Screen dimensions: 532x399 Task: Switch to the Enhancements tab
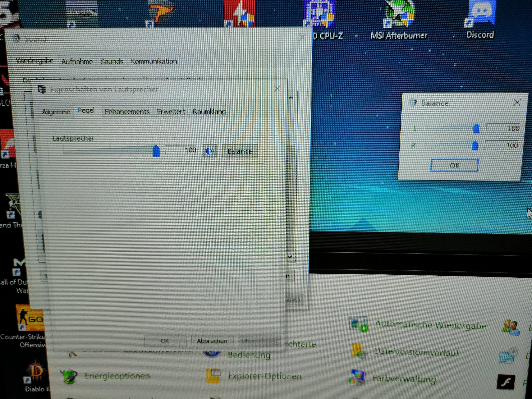coord(127,112)
